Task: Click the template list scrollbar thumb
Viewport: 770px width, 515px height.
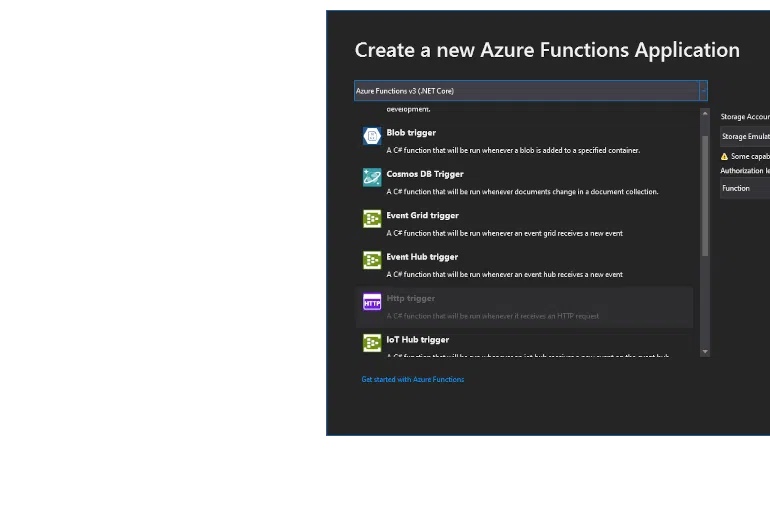Action: pyautogui.click(x=705, y=196)
